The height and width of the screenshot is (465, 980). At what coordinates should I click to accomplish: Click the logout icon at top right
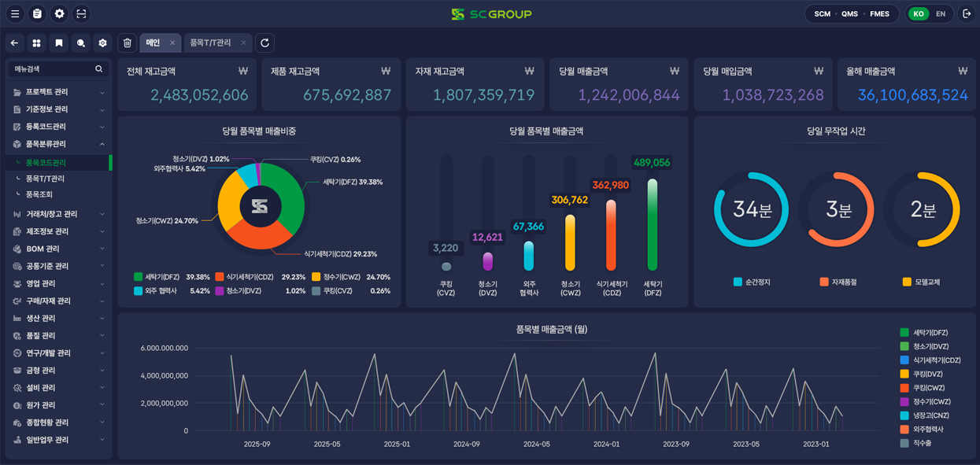pyautogui.click(x=967, y=13)
